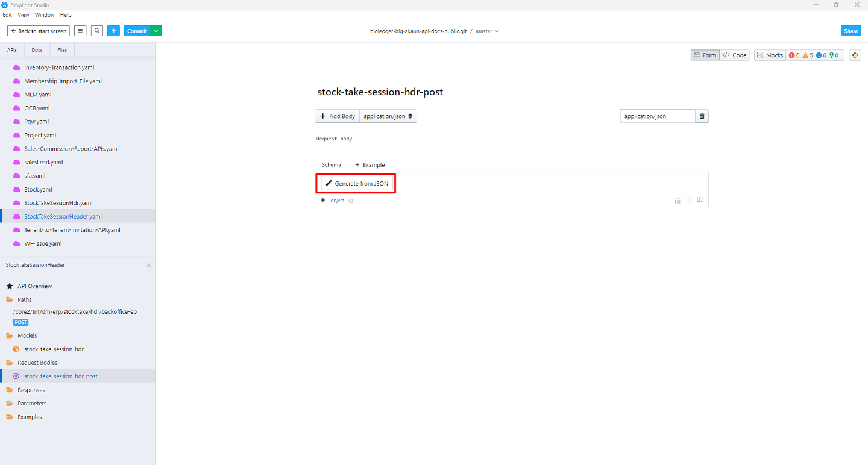Screen dimensions: 868x465
Task: Switch to the Files sidebar tab
Action: [62, 50]
